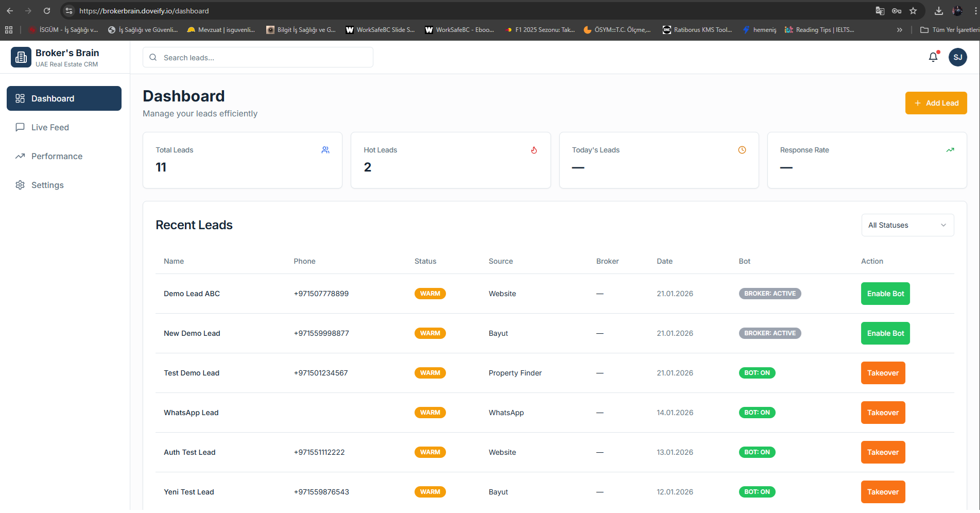Image resolution: width=980 pixels, height=513 pixels.
Task: Click the search magnifier icon
Action: [x=153, y=57]
